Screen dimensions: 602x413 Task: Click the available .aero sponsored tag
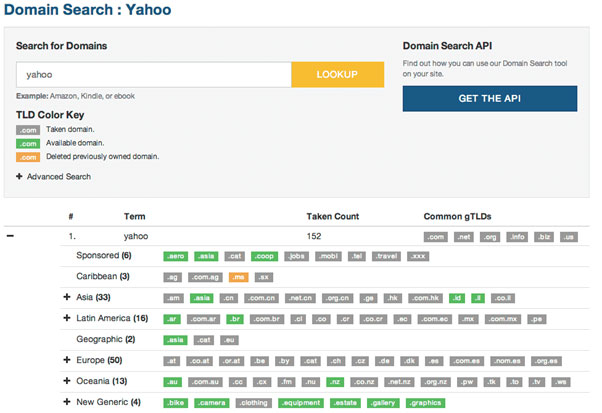[x=175, y=256]
